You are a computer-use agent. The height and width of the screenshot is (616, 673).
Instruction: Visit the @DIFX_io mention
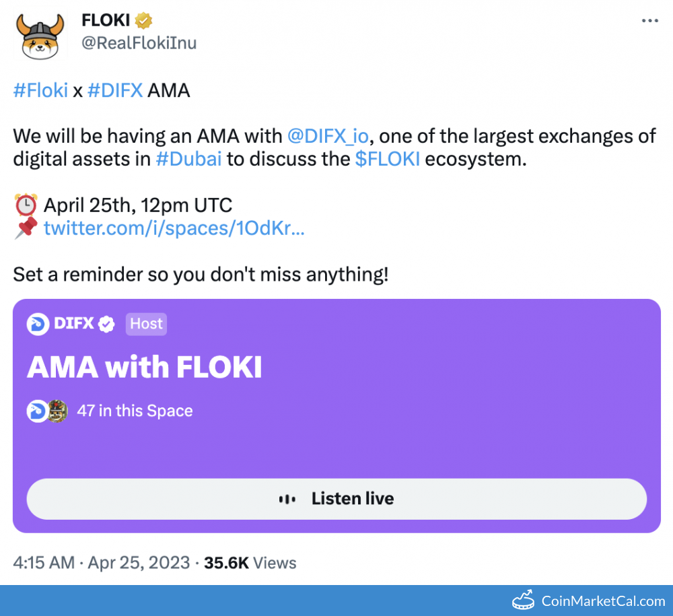click(x=328, y=136)
